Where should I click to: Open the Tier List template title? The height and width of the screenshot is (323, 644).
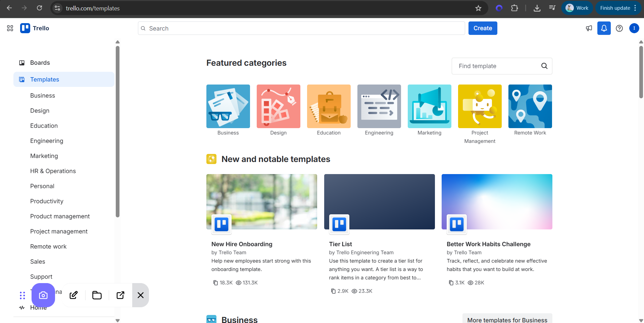341,244
